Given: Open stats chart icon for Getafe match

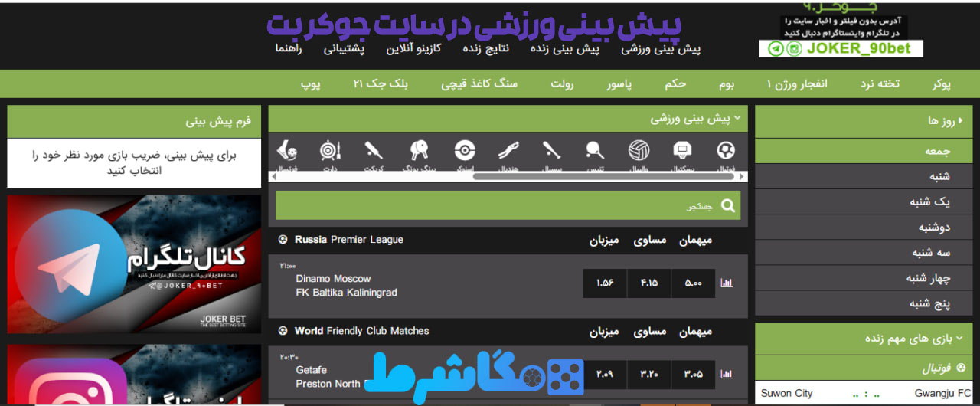Looking at the screenshot, I should 727,374.
